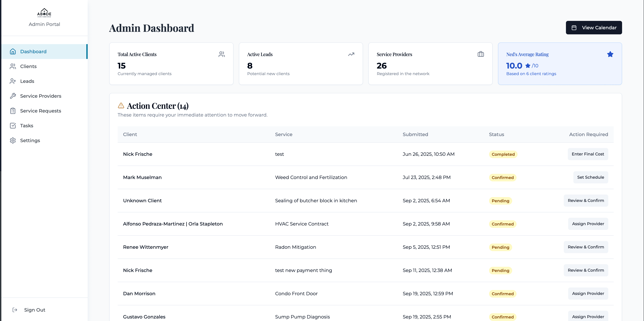The image size is (644, 321).
Task: Review & Confirm the Radon Mitigation request
Action: point(586,247)
